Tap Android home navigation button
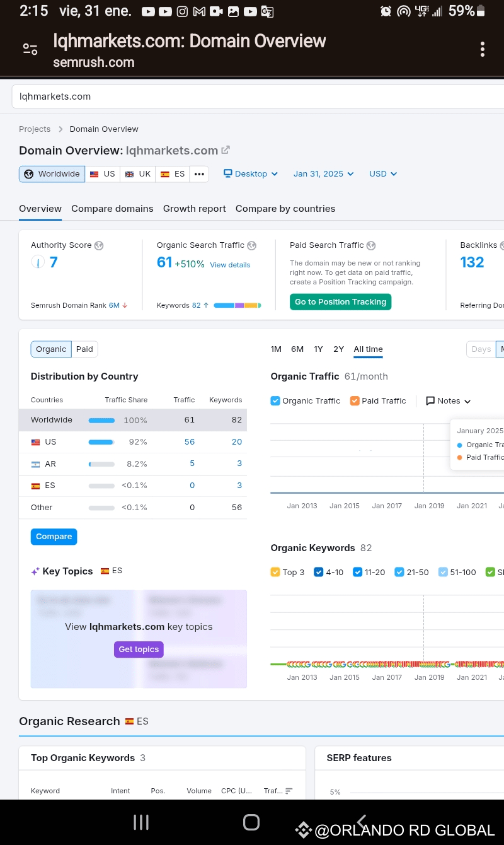The image size is (504, 845). (251, 822)
